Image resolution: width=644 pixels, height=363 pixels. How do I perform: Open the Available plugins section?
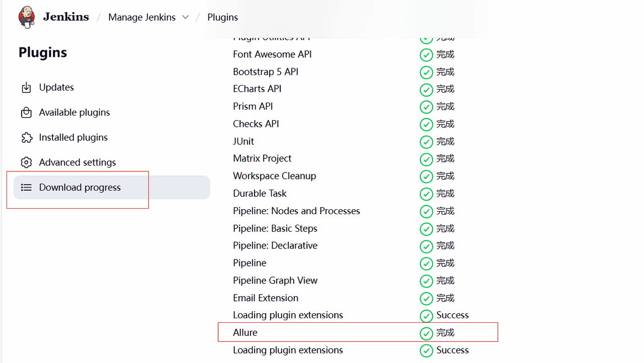(74, 112)
